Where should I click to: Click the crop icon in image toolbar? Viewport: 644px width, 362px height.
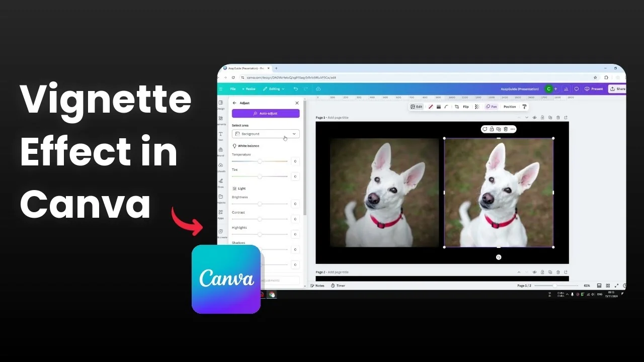456,107
